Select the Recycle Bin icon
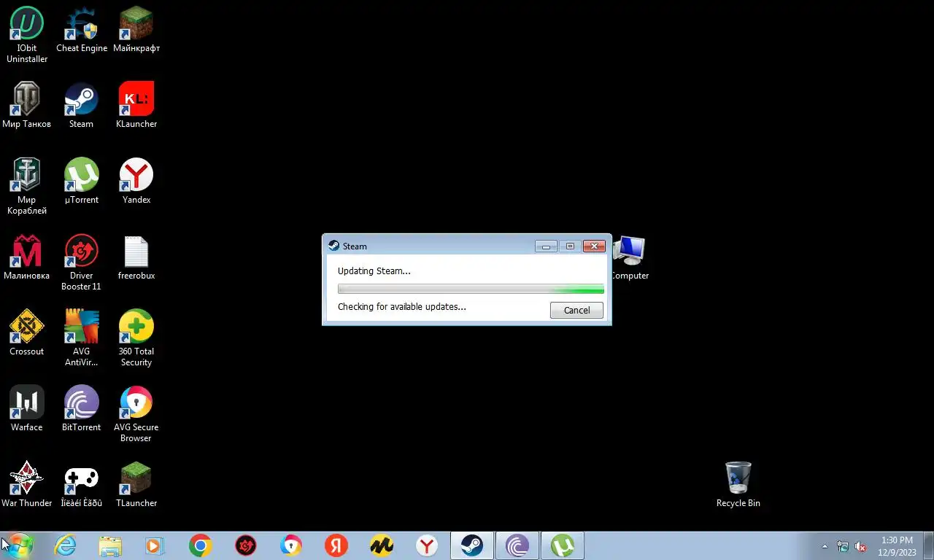 [738, 484]
